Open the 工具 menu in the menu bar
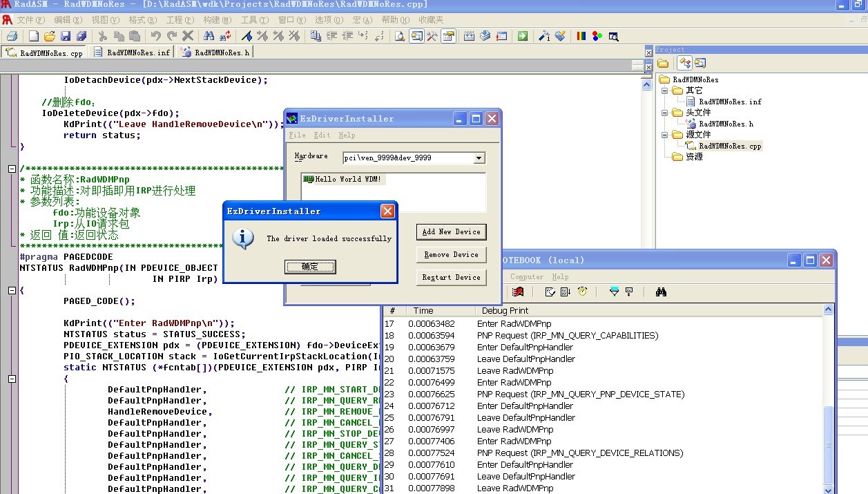868x494 pixels. click(254, 20)
